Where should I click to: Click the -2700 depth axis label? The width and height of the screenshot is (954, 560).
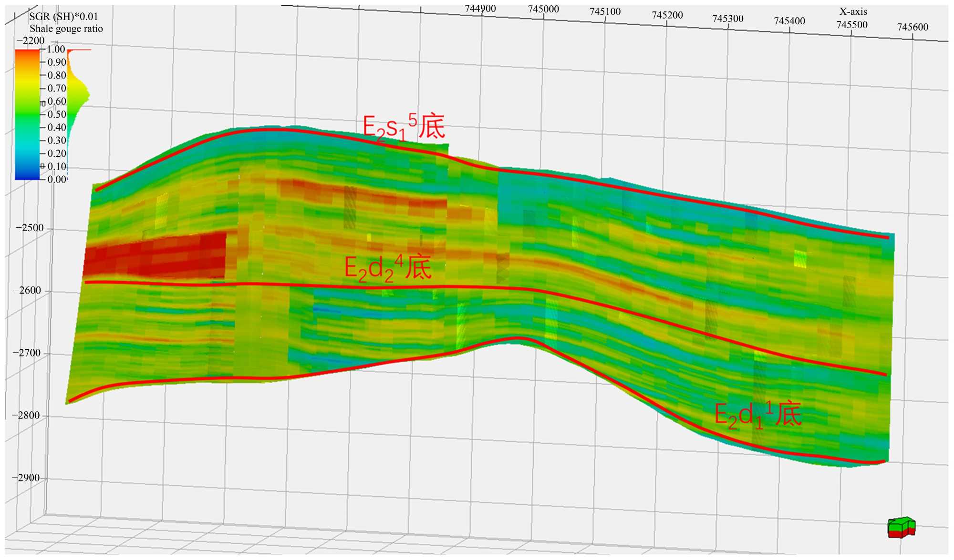pyautogui.click(x=27, y=353)
